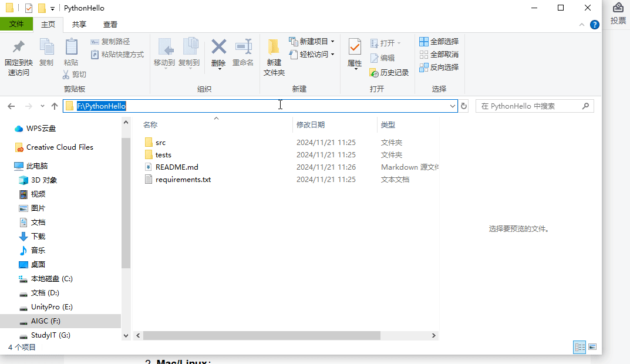Collapse the ribbon with the chevron
Screen dimensions: 630x364
coord(582,25)
